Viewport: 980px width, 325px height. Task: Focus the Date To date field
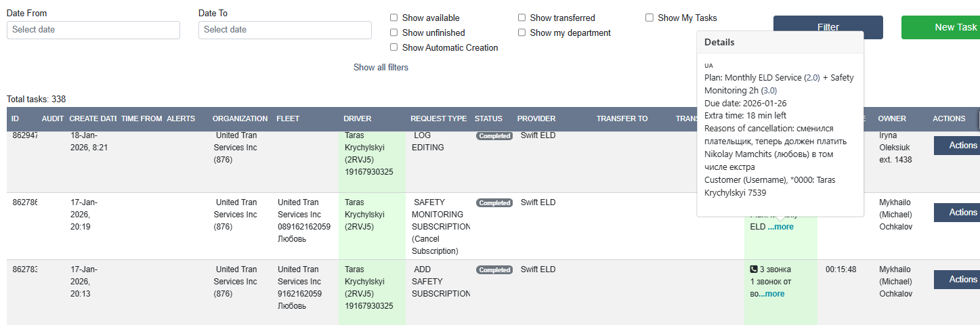285,30
